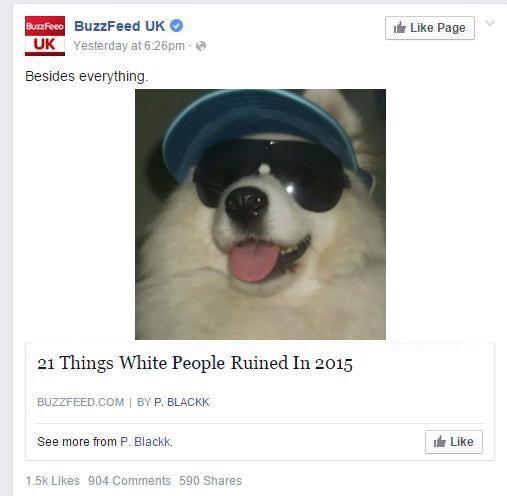The width and height of the screenshot is (507, 496).
Task: Click the Like Page button
Action: tap(430, 28)
